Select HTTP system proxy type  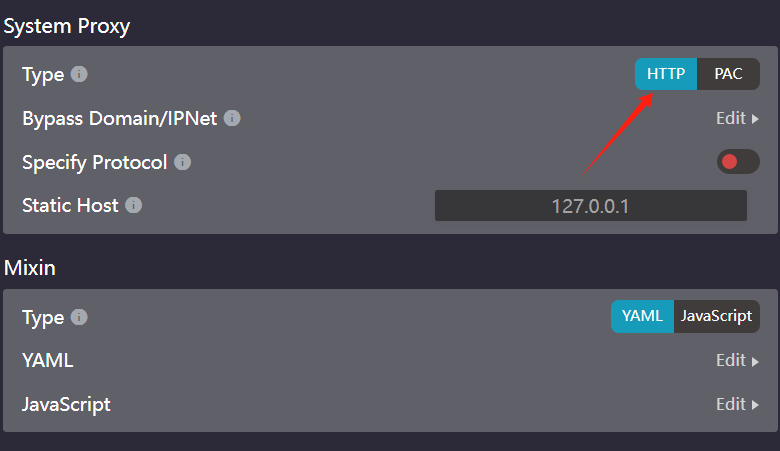[666, 74]
